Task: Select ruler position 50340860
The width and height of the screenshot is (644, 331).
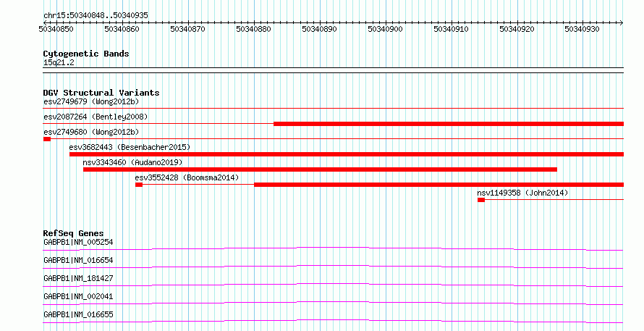Action: coord(122,29)
